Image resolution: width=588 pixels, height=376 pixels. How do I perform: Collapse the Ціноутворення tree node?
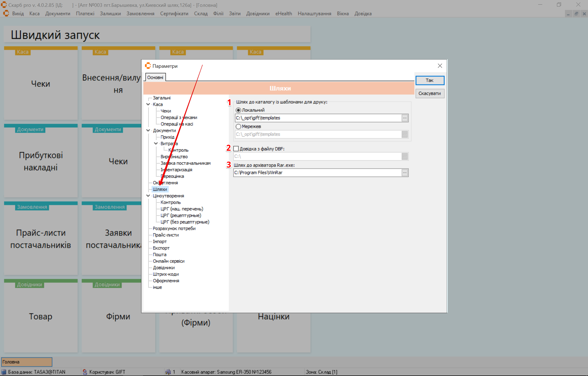click(x=148, y=196)
